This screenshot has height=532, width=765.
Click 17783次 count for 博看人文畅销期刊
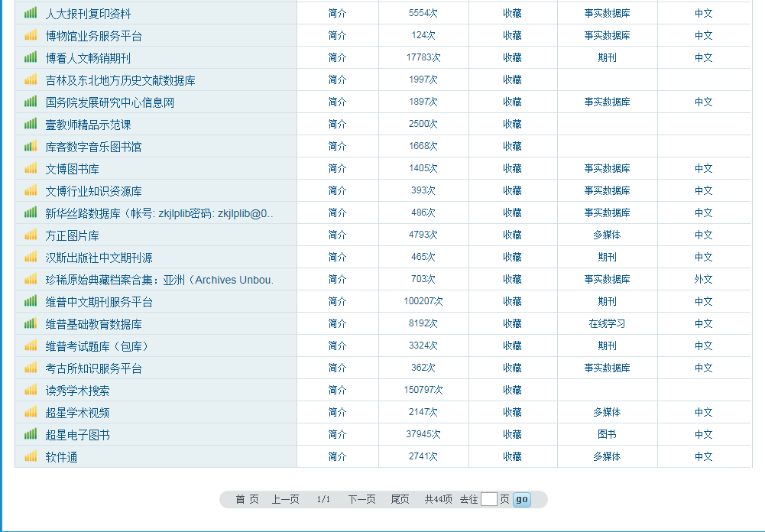coord(423,57)
